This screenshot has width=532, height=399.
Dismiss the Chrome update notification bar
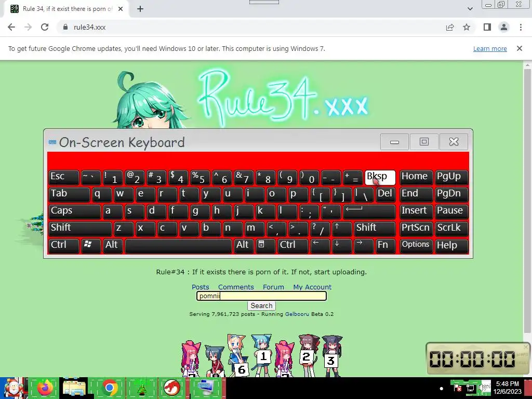point(519,48)
